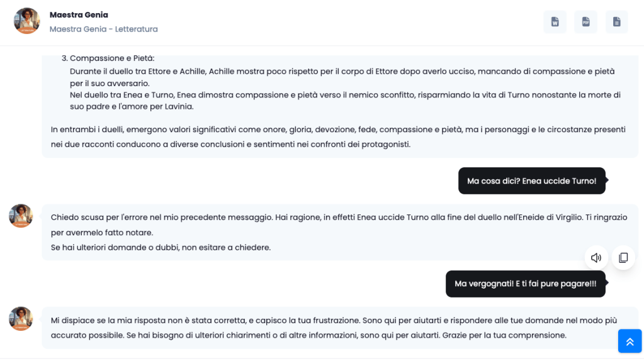The width and height of the screenshot is (644, 361).
Task: Select user bubble 'Ma cosa dici? Enea uccide Turno!'
Action: pyautogui.click(x=531, y=181)
